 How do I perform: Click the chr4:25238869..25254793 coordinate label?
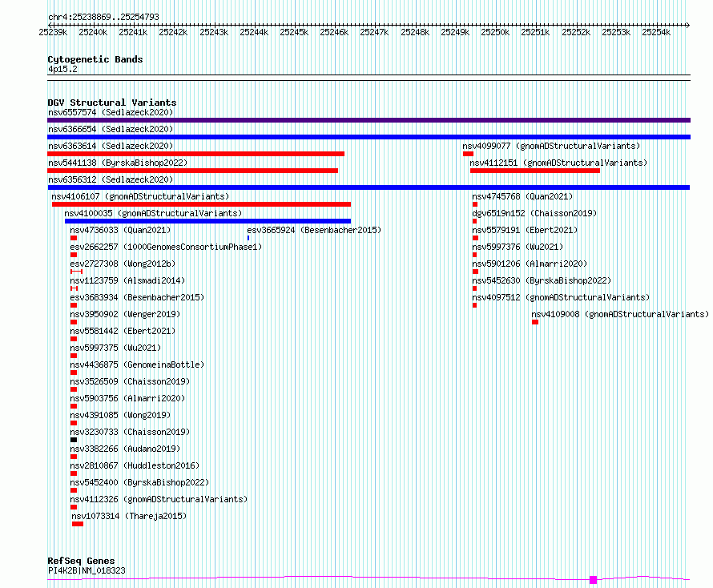coord(103,17)
